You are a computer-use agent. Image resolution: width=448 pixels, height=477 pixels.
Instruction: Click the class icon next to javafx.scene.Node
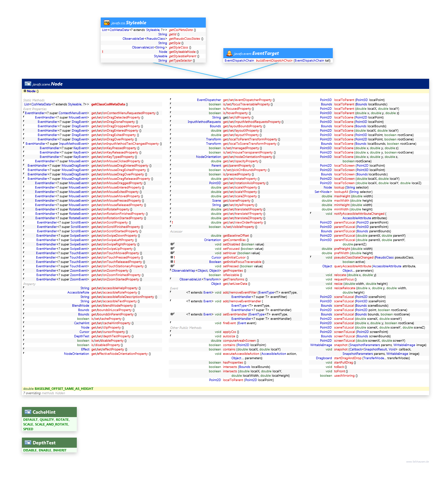[x=28, y=84]
